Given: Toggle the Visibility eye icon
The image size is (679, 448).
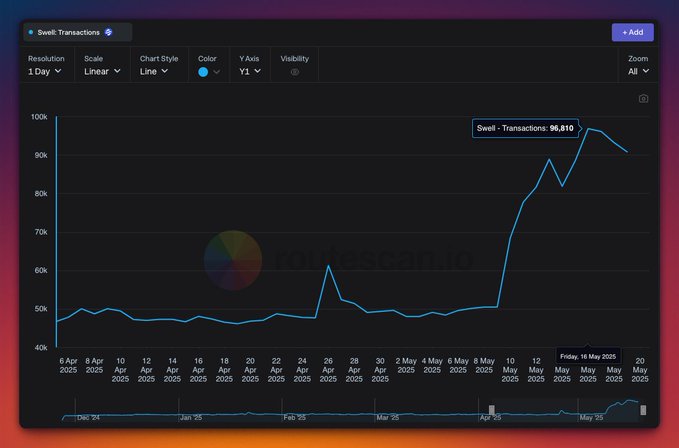Looking at the screenshot, I should [294, 72].
